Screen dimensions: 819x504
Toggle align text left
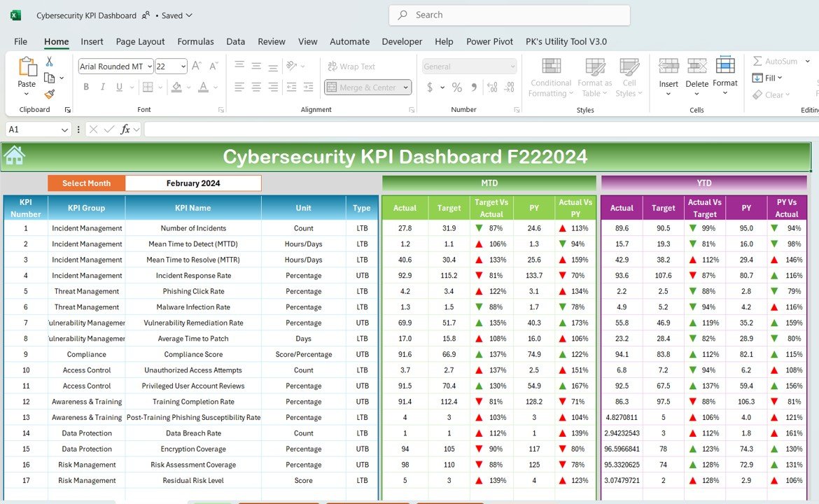pyautogui.click(x=239, y=87)
